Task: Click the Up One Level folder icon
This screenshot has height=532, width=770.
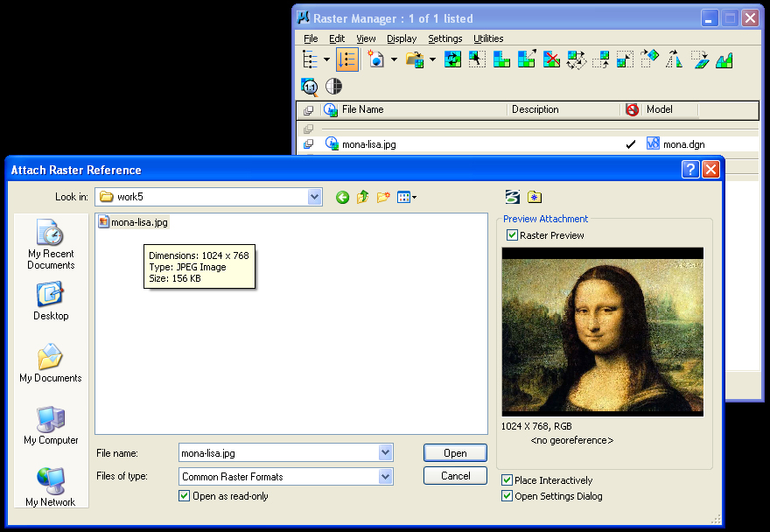Action: tap(363, 197)
